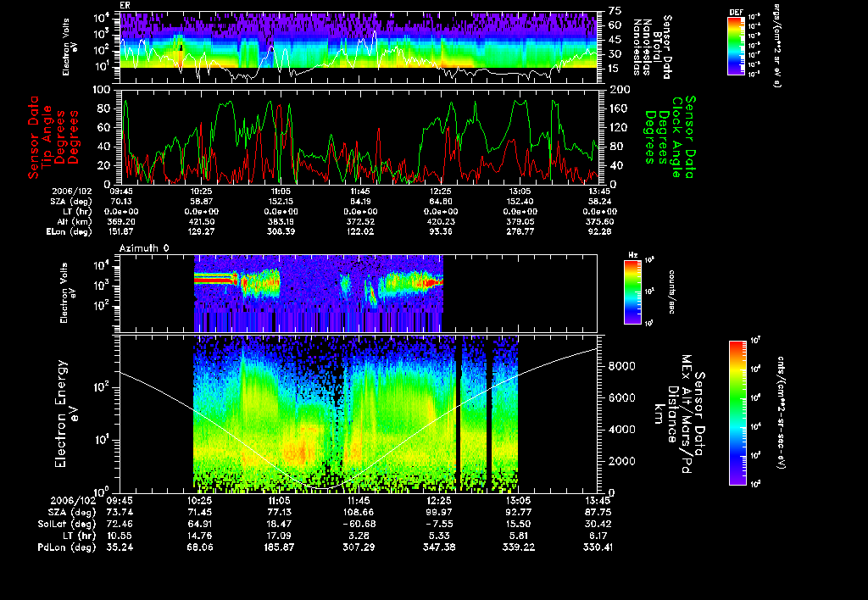
Task: Select PdLon value 347.38
Action: [x=439, y=547]
